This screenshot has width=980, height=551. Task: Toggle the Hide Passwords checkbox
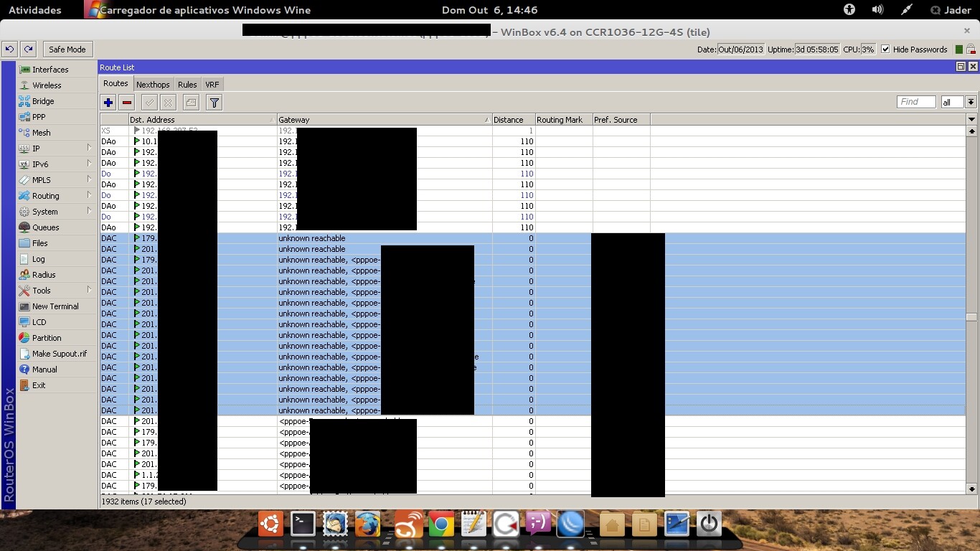885,50
